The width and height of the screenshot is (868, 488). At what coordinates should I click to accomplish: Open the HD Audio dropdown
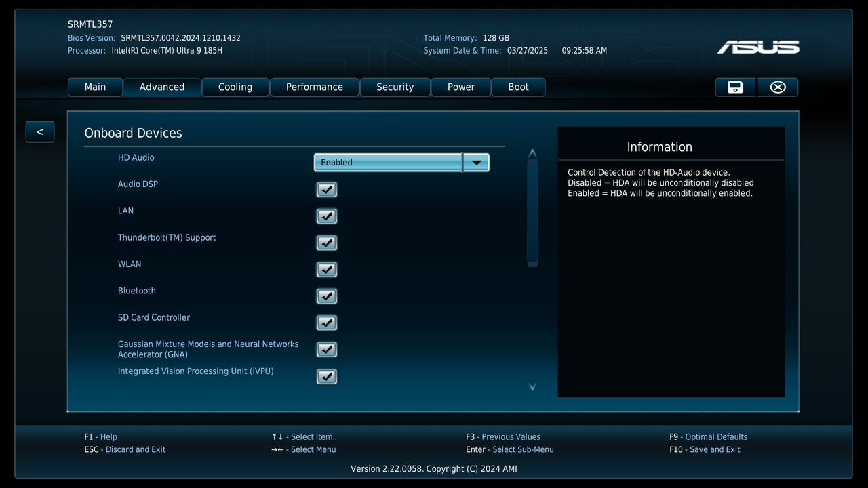[401, 163]
